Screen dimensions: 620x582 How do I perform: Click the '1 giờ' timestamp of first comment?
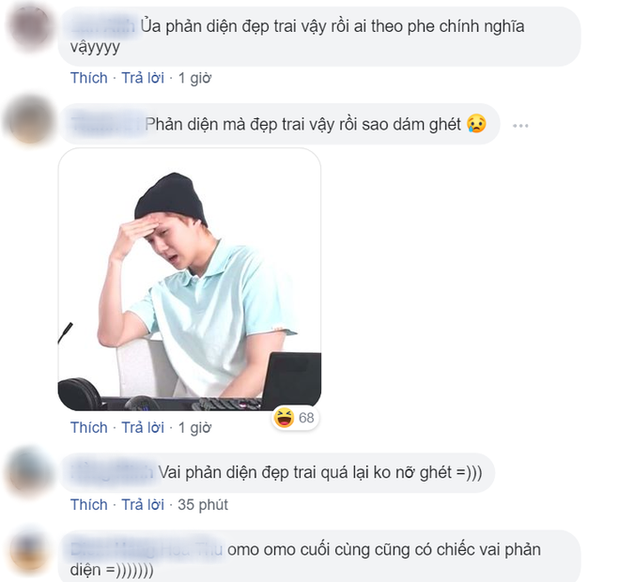click(195, 78)
